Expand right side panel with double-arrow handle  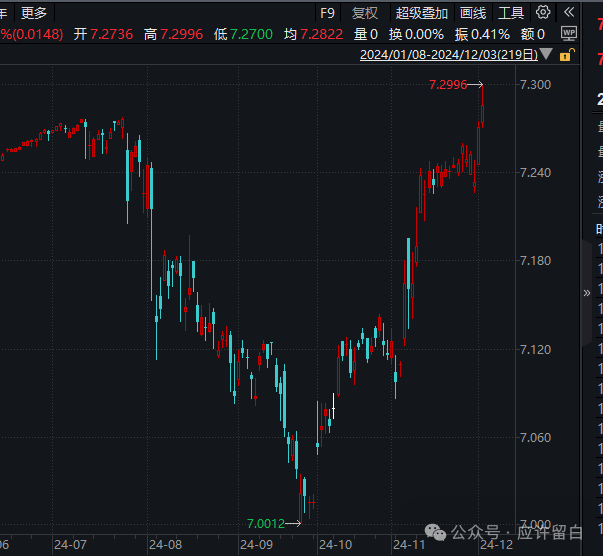[587, 292]
